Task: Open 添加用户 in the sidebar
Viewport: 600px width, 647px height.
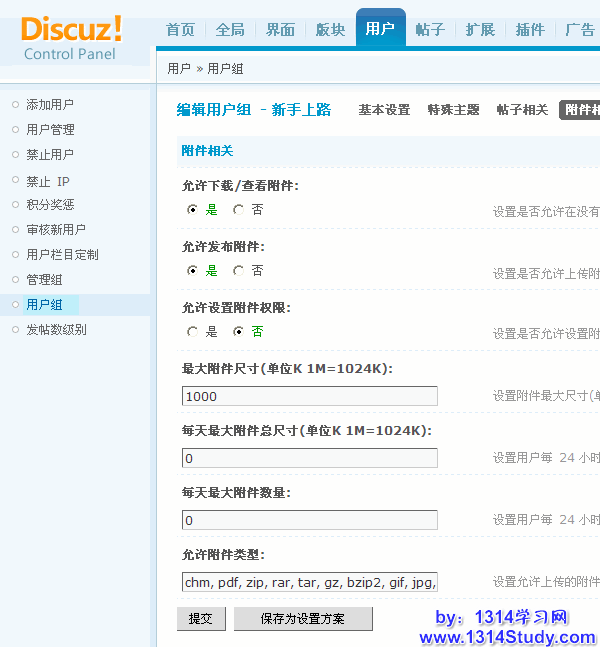Action: 50,105
